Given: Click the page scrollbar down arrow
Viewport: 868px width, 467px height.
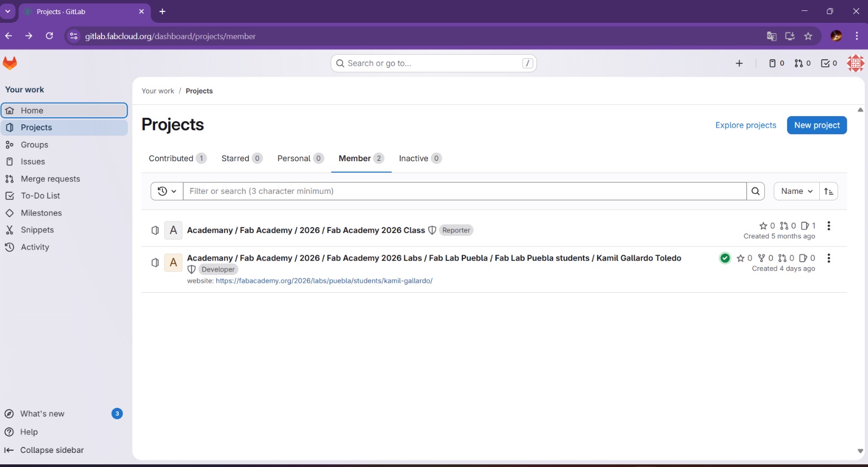Looking at the screenshot, I should pos(860,451).
